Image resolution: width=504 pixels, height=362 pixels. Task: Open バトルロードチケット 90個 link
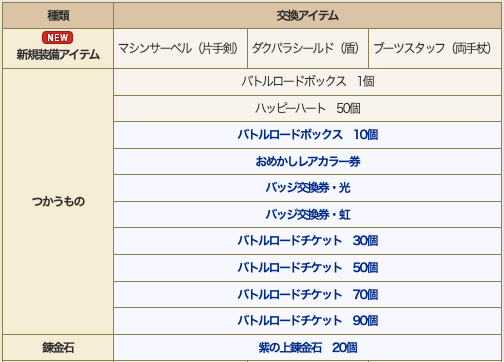[308, 321]
